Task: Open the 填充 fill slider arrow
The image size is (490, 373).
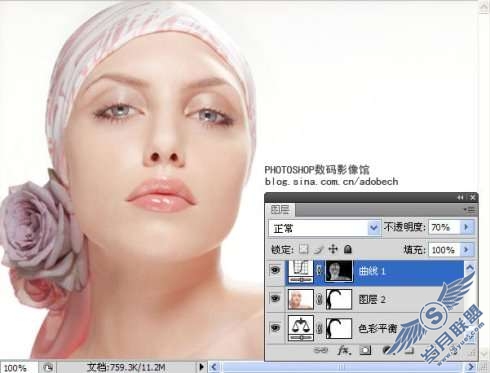Action: point(466,249)
